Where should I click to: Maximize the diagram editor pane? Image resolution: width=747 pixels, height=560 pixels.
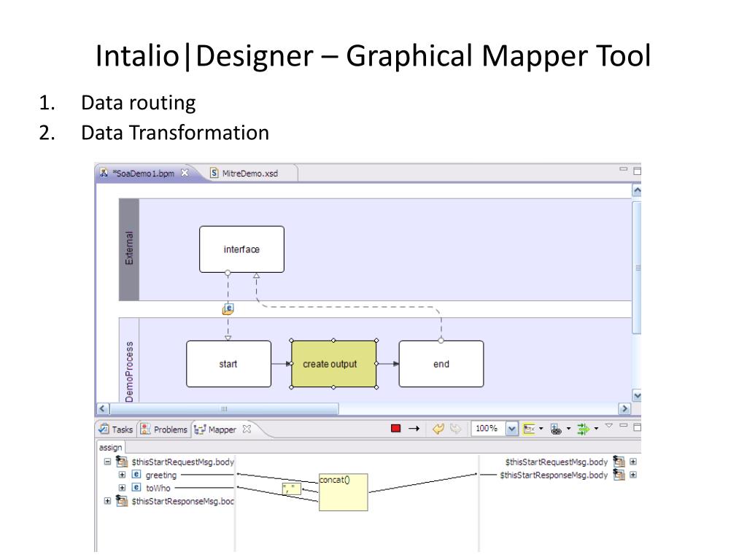(x=638, y=171)
